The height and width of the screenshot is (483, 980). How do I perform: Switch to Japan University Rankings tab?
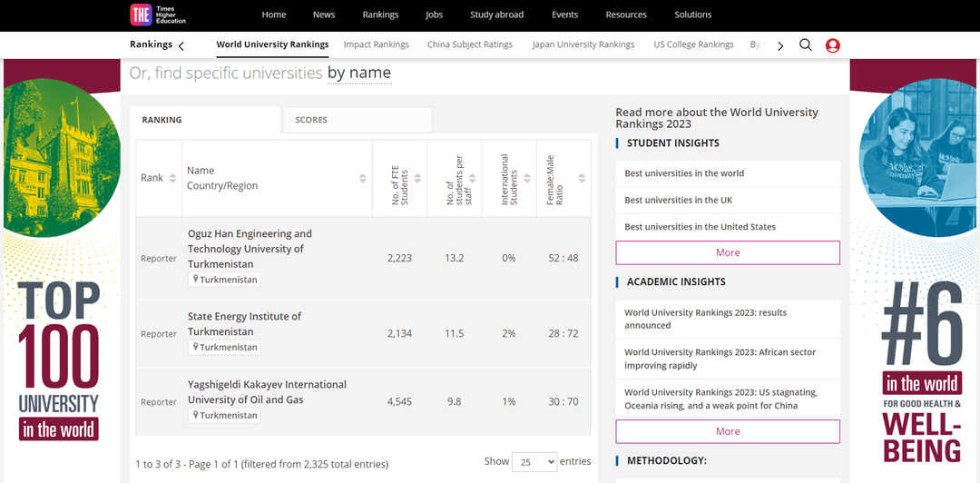pyautogui.click(x=583, y=44)
